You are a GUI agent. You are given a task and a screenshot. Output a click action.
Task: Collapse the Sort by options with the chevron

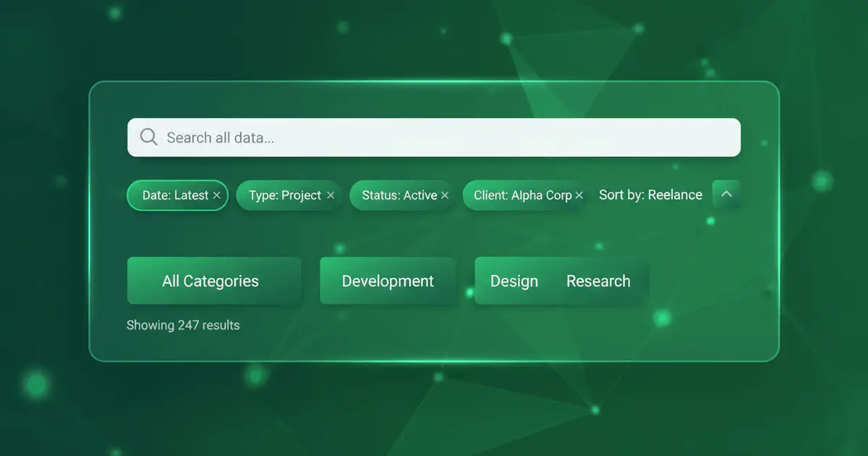point(726,195)
